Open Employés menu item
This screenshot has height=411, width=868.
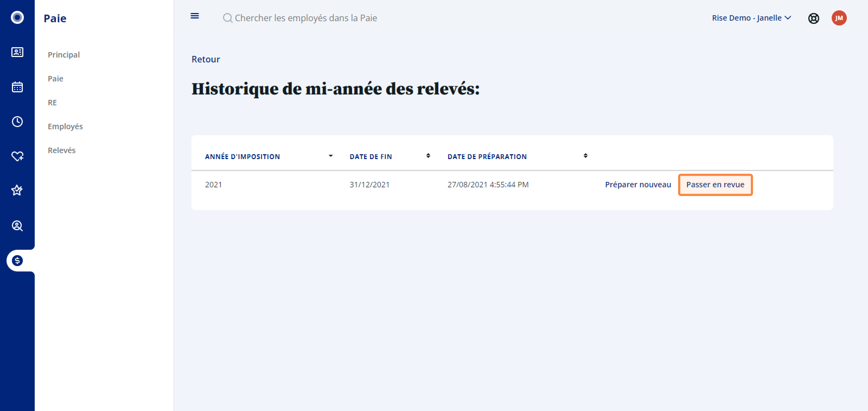tap(65, 127)
